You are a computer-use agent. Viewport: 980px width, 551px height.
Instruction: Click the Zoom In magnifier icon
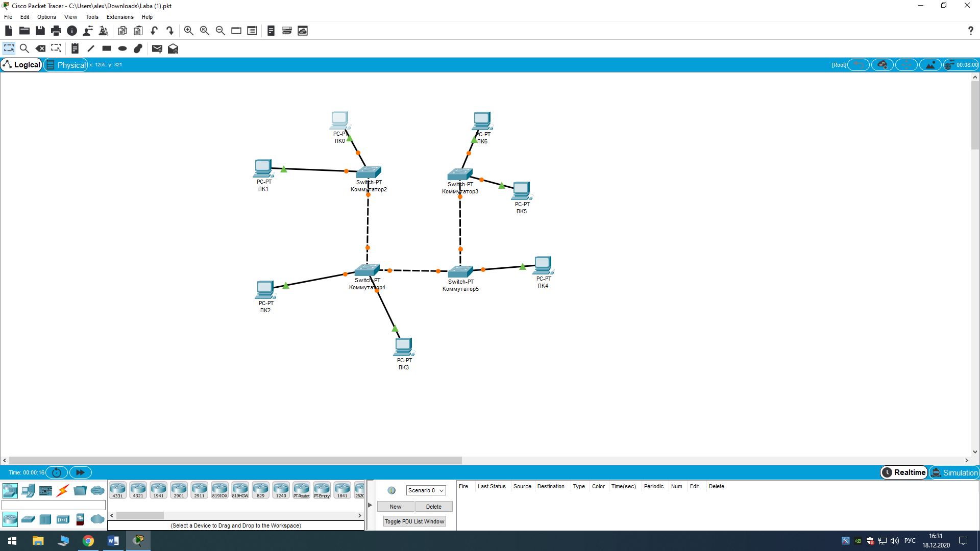(188, 30)
